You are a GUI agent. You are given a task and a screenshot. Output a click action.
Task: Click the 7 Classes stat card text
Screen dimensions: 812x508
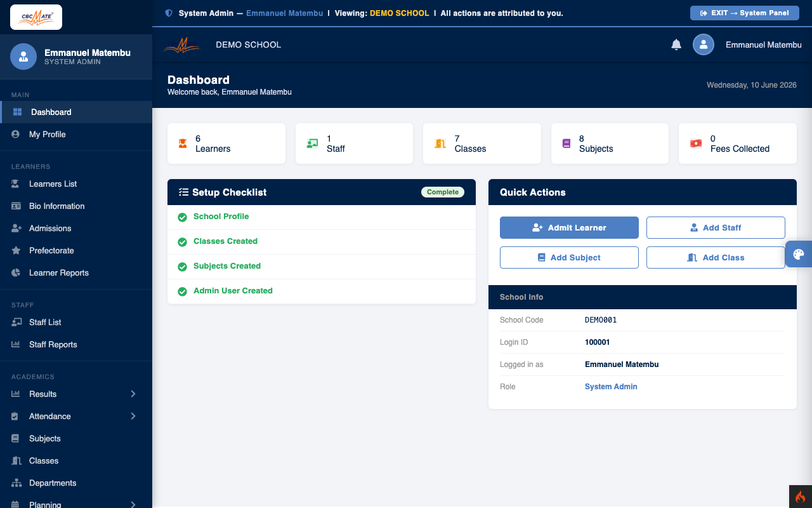470,144
